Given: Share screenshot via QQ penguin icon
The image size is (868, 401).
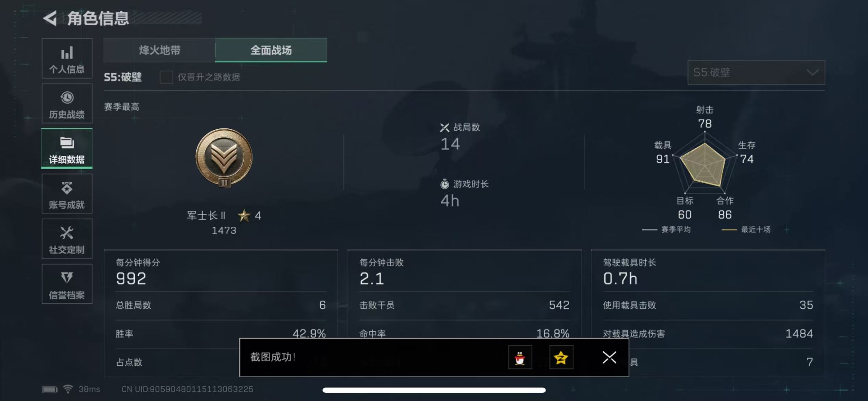Looking at the screenshot, I should (x=520, y=358).
